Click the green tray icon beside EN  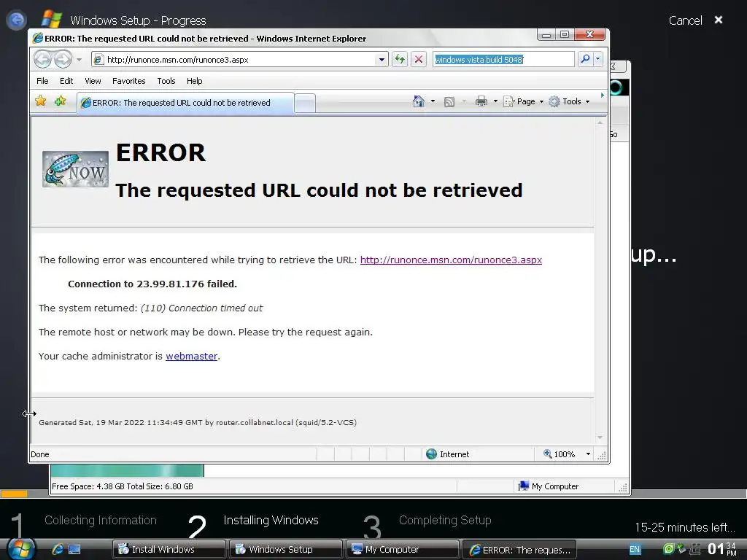(669, 549)
